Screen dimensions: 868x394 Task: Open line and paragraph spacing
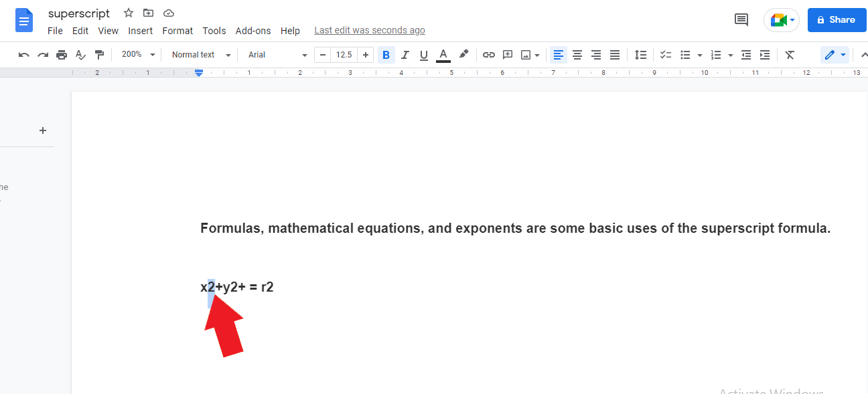641,55
